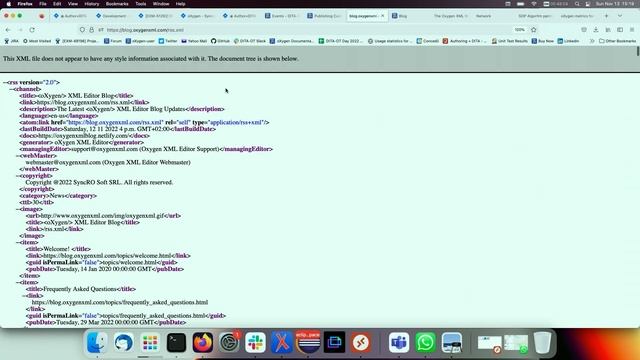Click the Wi-Fi status icon in menu bar
This screenshot has width=640, height=360.
pos(534,4)
